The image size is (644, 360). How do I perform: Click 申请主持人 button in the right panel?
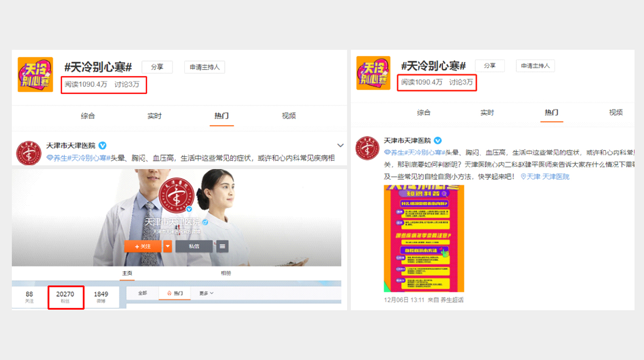click(x=535, y=66)
